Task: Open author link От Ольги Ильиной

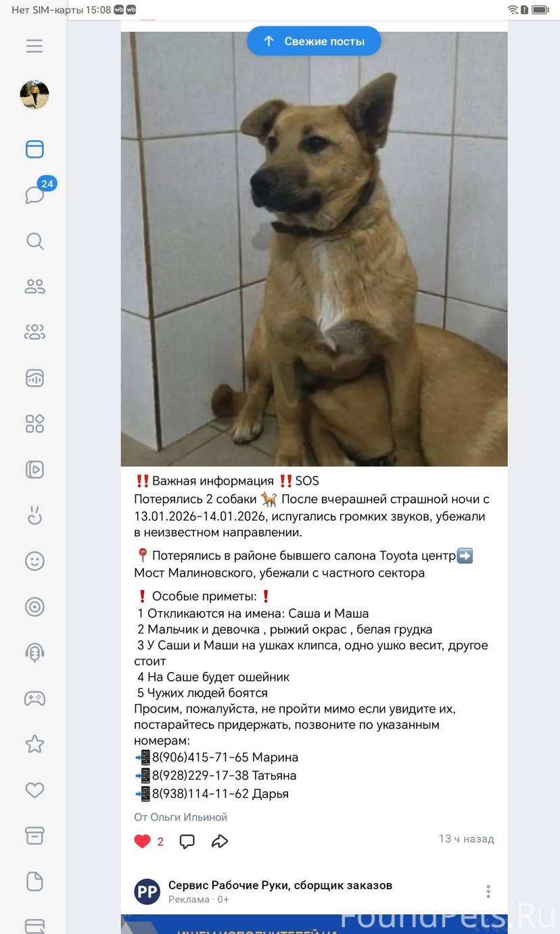Action: point(181,817)
